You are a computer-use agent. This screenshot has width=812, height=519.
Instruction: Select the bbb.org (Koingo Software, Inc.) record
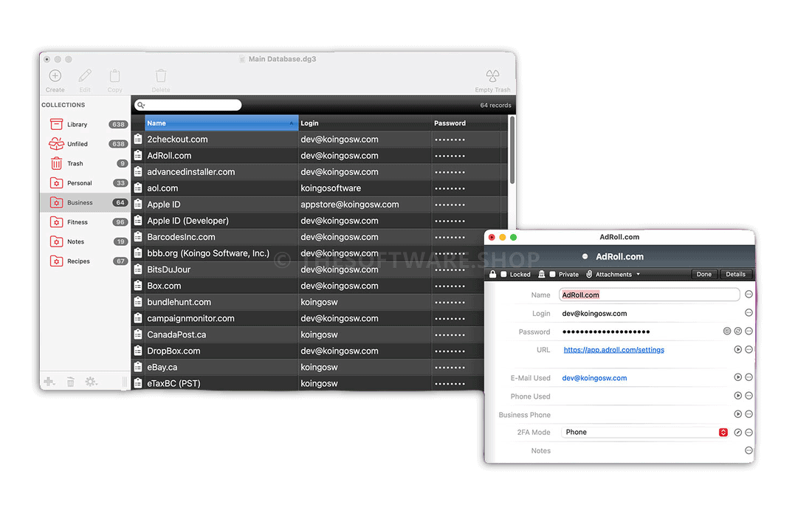pos(208,253)
